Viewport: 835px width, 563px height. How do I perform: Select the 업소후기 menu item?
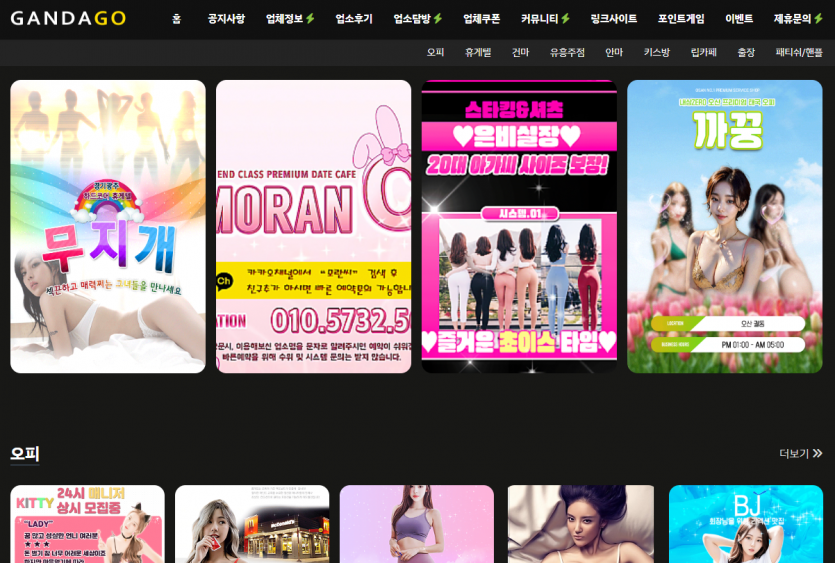point(354,19)
